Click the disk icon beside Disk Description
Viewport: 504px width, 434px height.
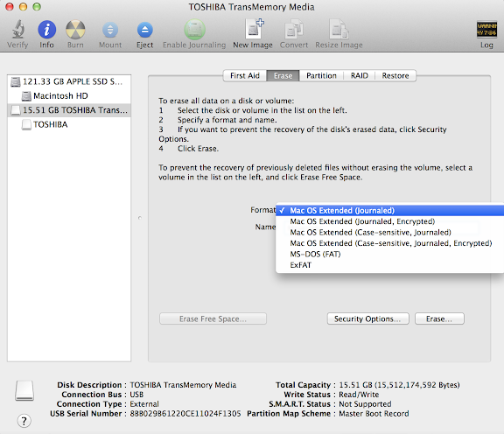[24, 390]
